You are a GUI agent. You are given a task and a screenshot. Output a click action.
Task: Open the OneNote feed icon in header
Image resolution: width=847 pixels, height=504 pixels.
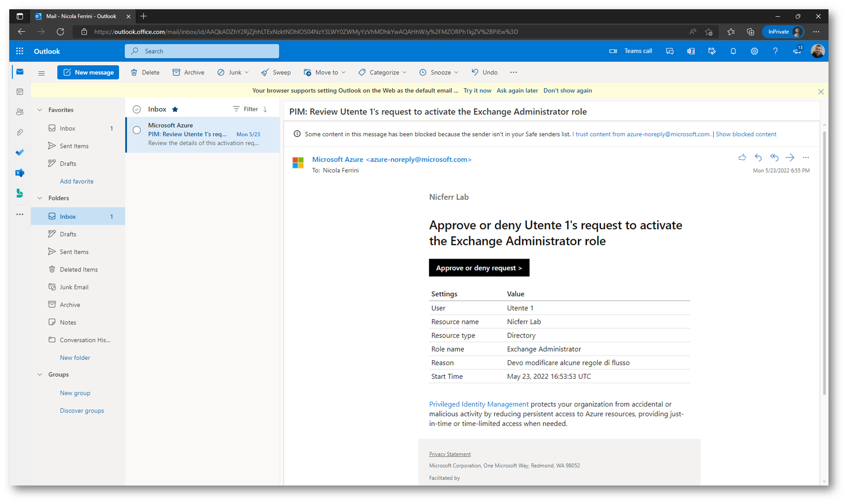tap(691, 51)
